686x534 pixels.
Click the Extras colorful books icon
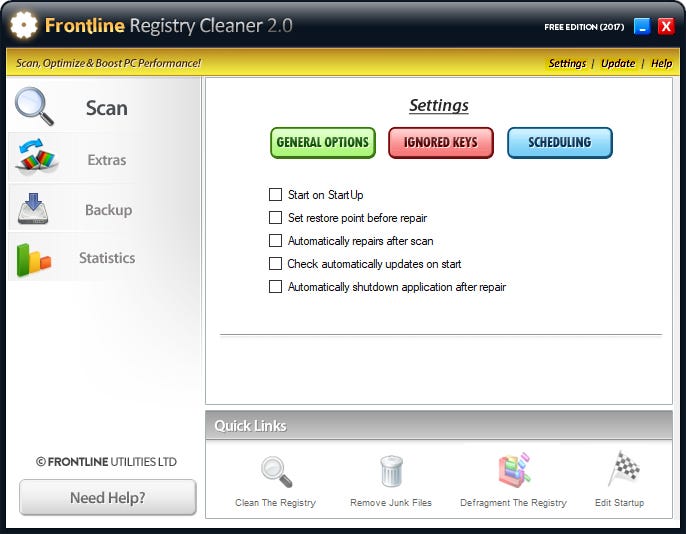tap(36, 156)
